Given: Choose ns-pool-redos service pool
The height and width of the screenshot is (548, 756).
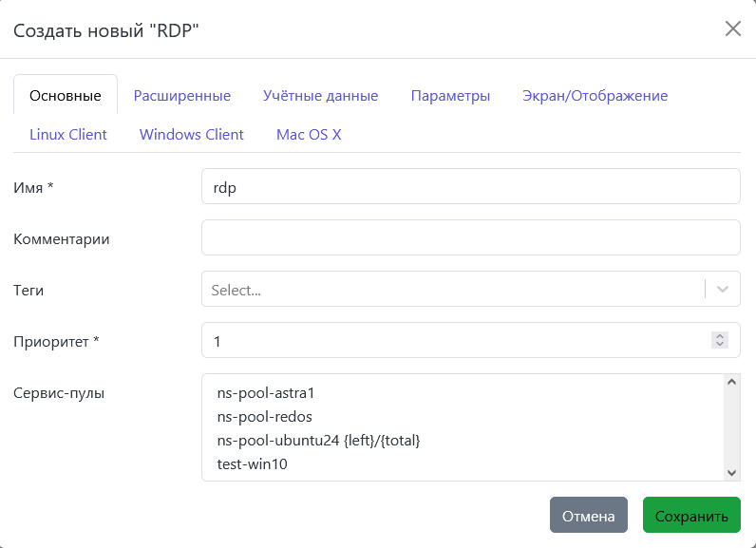Looking at the screenshot, I should [x=264, y=416].
